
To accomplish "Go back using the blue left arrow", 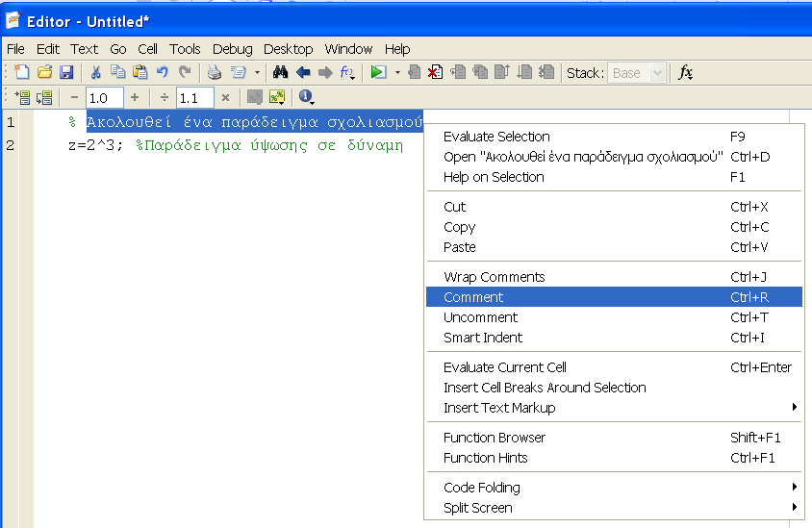I will 303,72.
